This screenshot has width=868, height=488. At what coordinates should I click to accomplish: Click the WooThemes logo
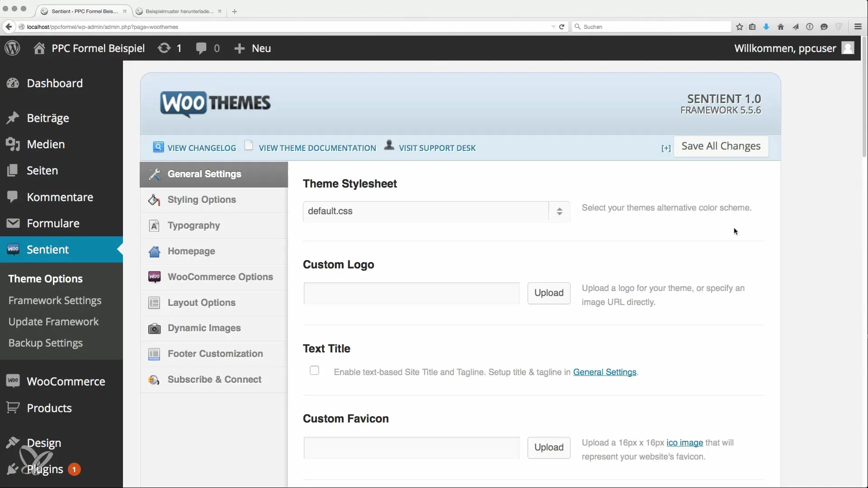(215, 103)
